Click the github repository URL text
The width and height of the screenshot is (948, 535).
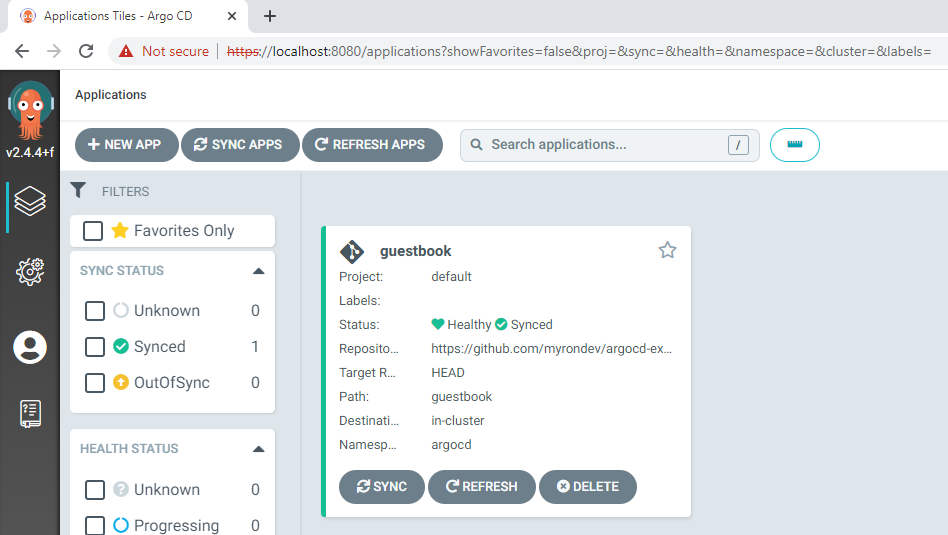click(551, 348)
